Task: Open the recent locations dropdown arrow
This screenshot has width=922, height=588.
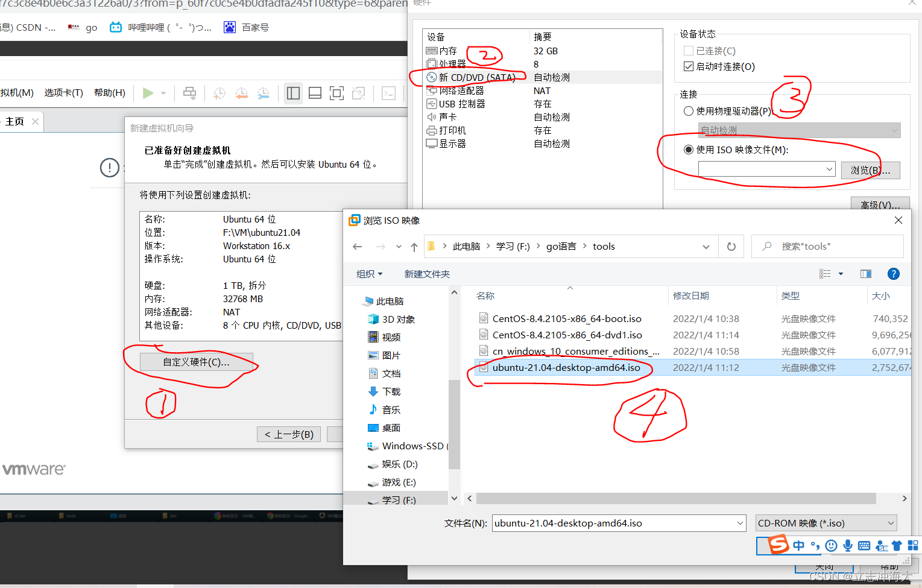Action: (399, 247)
